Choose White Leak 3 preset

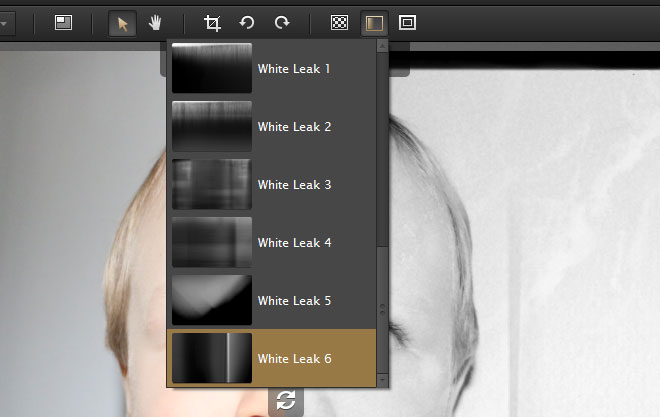click(x=271, y=184)
